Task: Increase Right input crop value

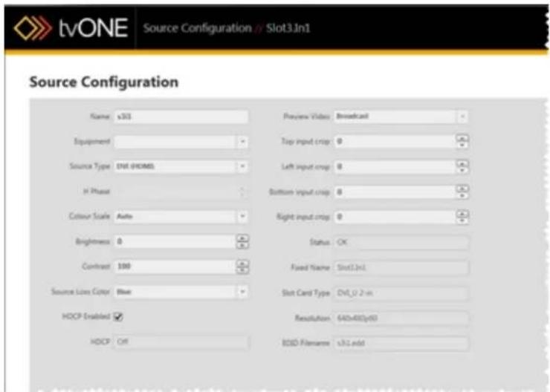Action: (x=462, y=214)
